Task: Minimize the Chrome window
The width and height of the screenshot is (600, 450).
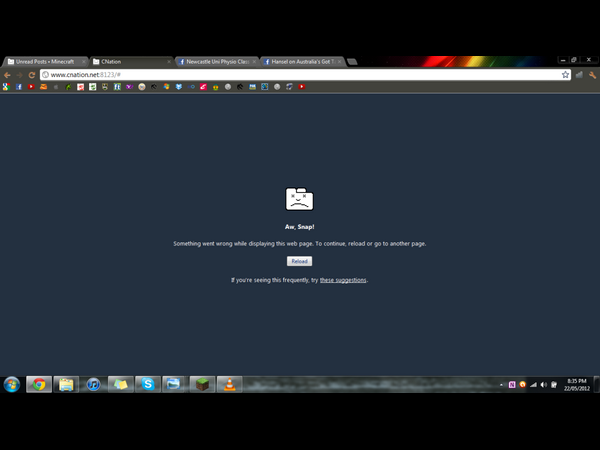Action: tap(562, 60)
